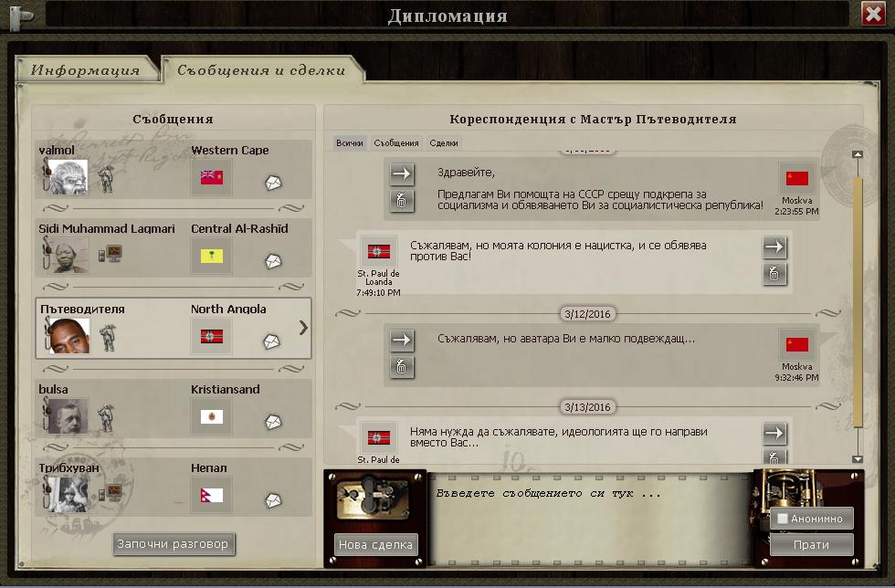
Task: Click the Непал flag icon
Action: [x=212, y=495]
